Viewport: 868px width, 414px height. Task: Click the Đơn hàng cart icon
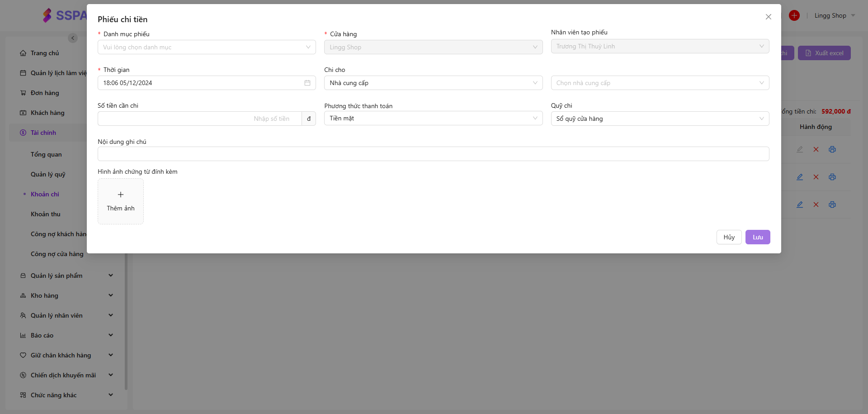[23, 93]
